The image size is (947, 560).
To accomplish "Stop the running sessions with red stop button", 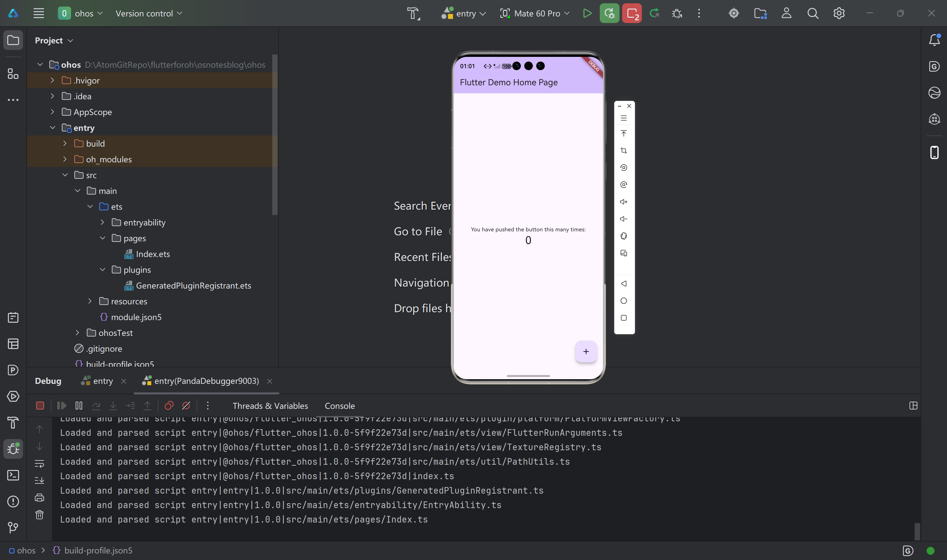I will coord(632,13).
